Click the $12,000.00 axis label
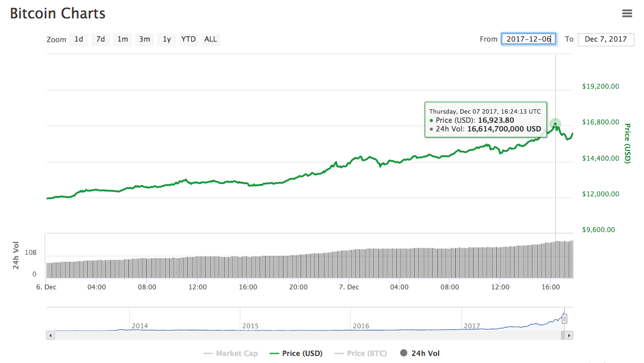644x363 pixels. pyautogui.click(x=600, y=194)
